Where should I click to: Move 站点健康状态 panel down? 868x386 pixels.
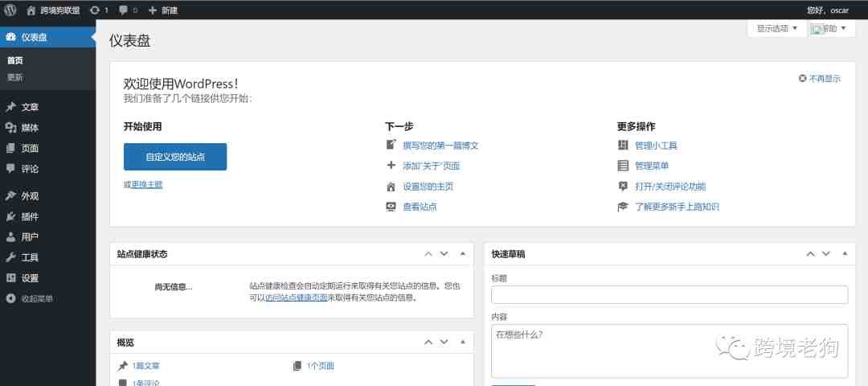click(x=444, y=253)
